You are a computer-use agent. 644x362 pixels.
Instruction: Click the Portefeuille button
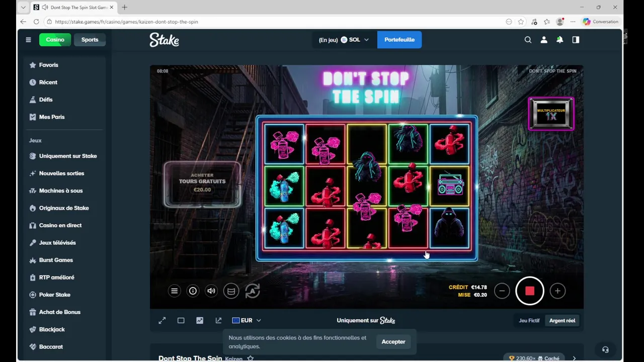click(399, 40)
